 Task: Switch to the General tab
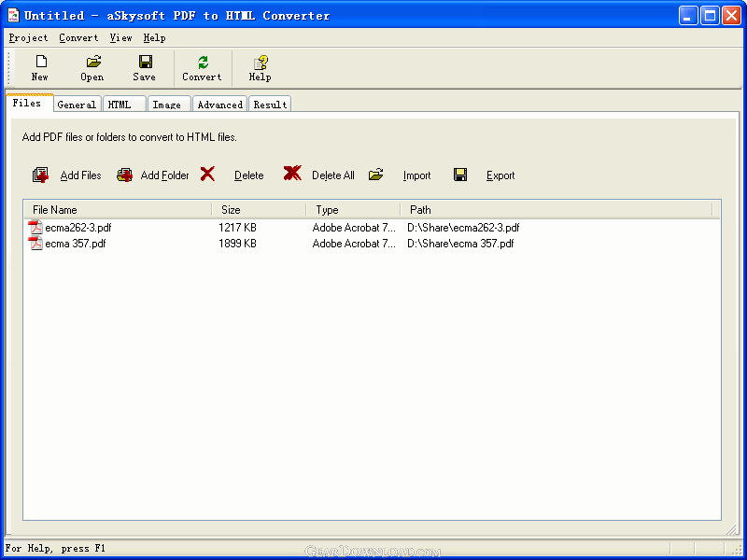pos(77,105)
